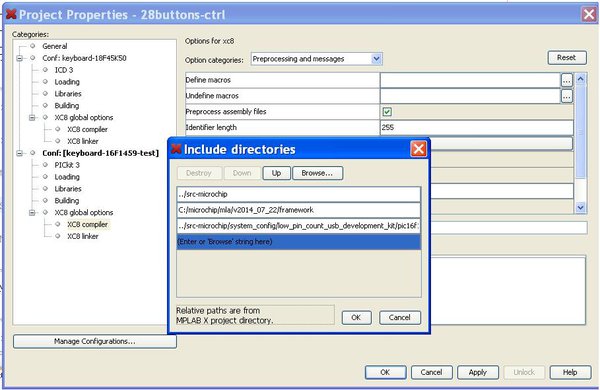Select the ICD 3 tree item
Screen dimensions: 600x390
point(64,70)
